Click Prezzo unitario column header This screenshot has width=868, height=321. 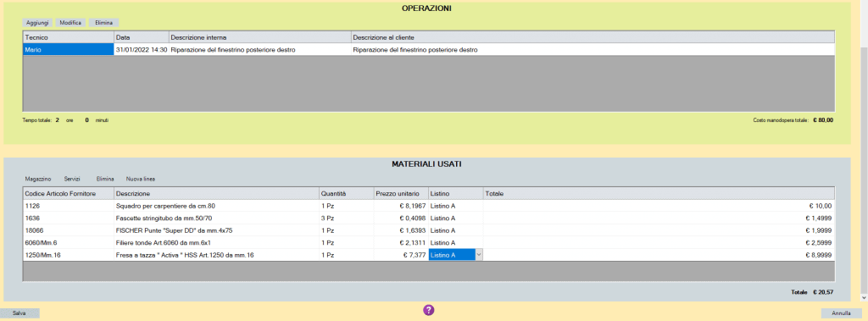click(401, 193)
